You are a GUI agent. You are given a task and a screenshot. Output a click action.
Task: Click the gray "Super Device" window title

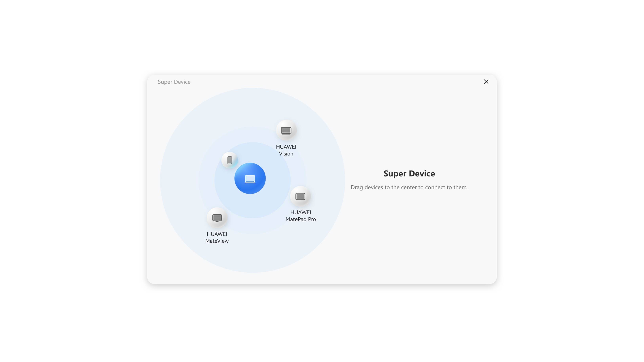pyautogui.click(x=174, y=82)
